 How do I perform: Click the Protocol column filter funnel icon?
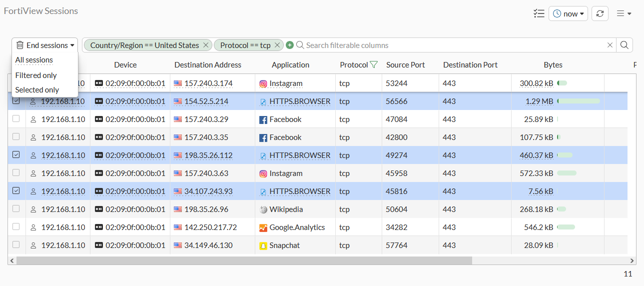click(x=373, y=64)
